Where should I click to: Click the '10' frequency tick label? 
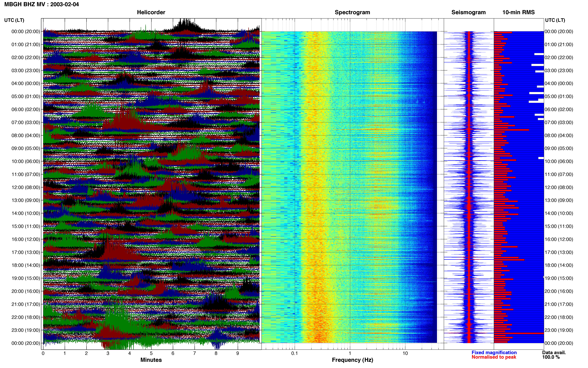[405, 353]
